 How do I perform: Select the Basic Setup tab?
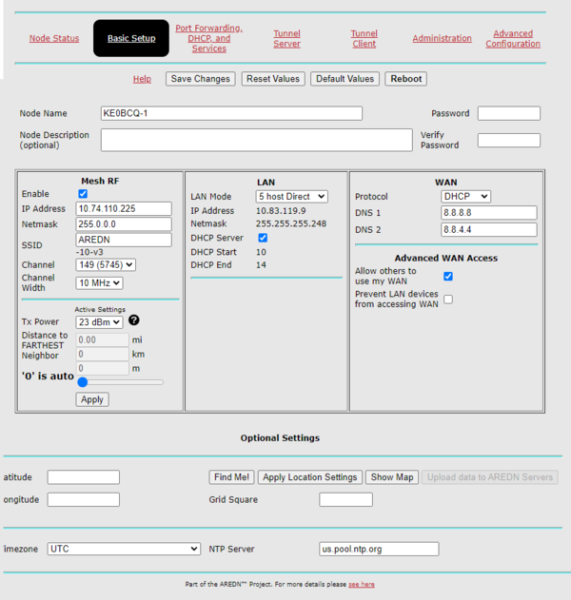coord(131,38)
